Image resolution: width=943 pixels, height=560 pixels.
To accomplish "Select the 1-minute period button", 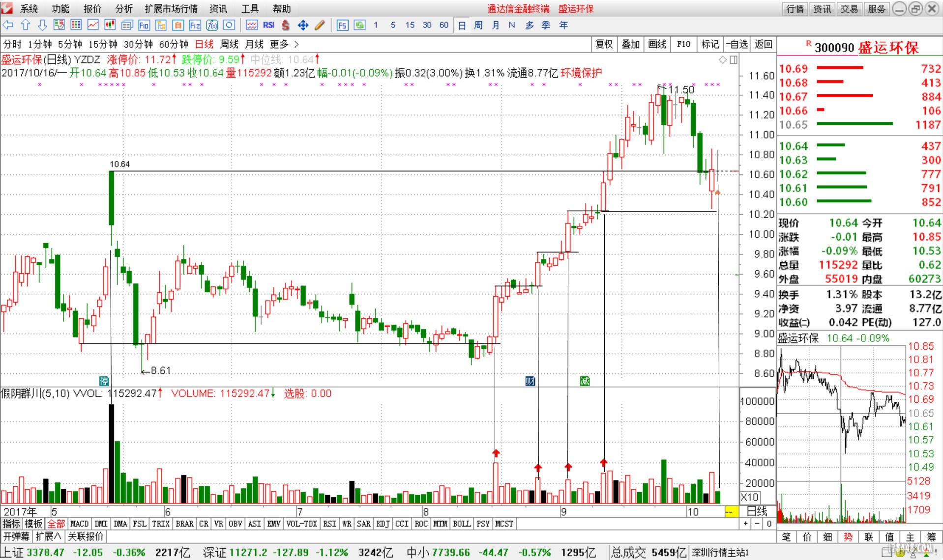I will point(376,25).
